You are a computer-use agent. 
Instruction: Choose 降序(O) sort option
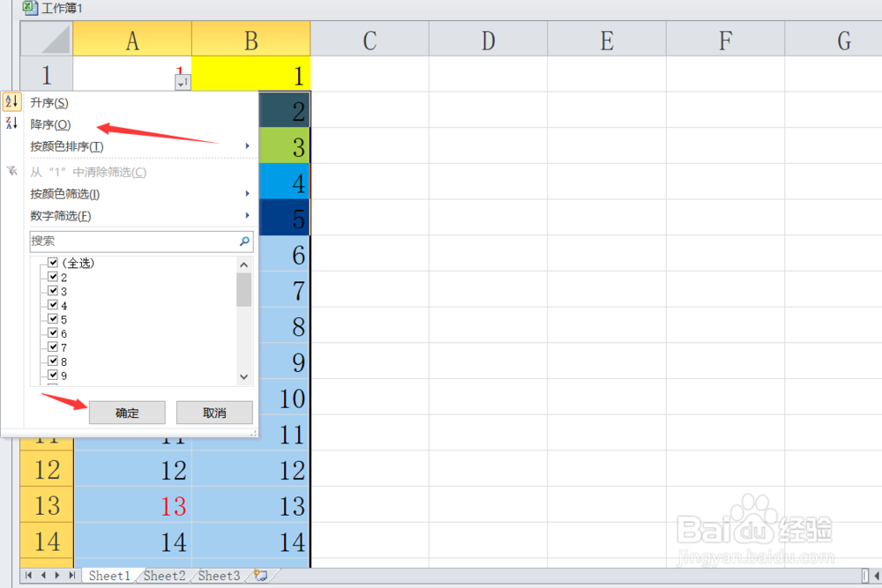(x=50, y=125)
